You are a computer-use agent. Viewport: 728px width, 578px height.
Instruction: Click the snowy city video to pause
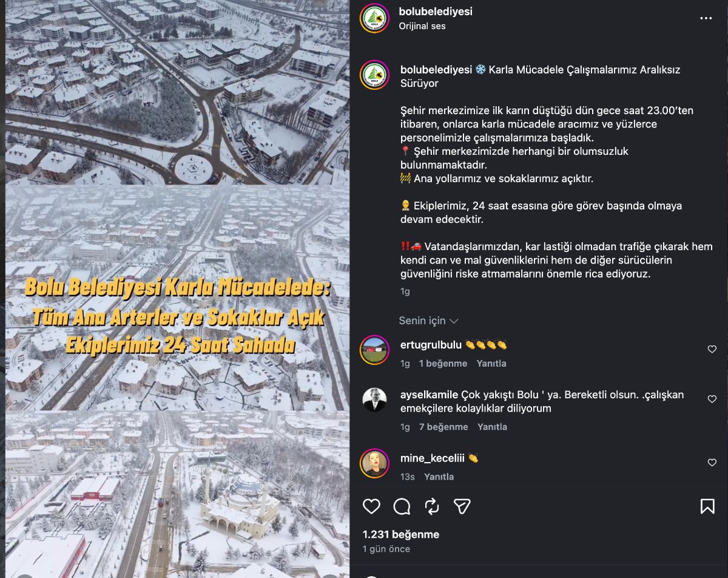pyautogui.click(x=177, y=289)
